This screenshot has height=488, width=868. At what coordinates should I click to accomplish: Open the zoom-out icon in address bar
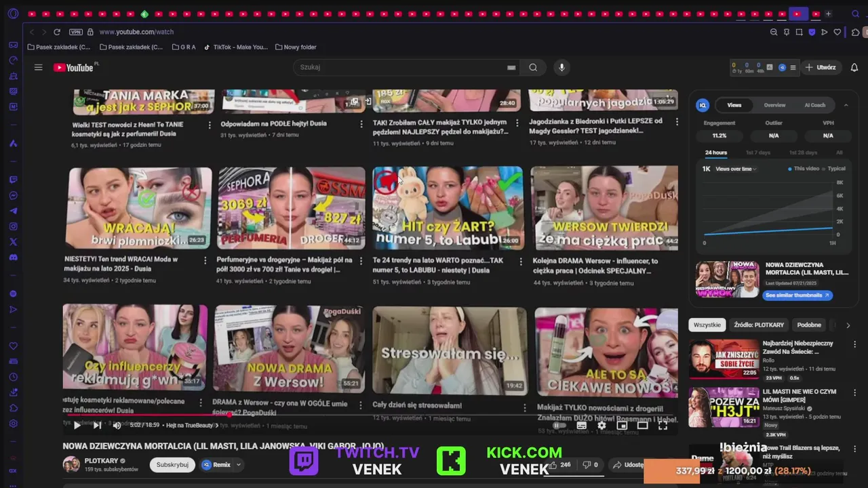click(774, 32)
